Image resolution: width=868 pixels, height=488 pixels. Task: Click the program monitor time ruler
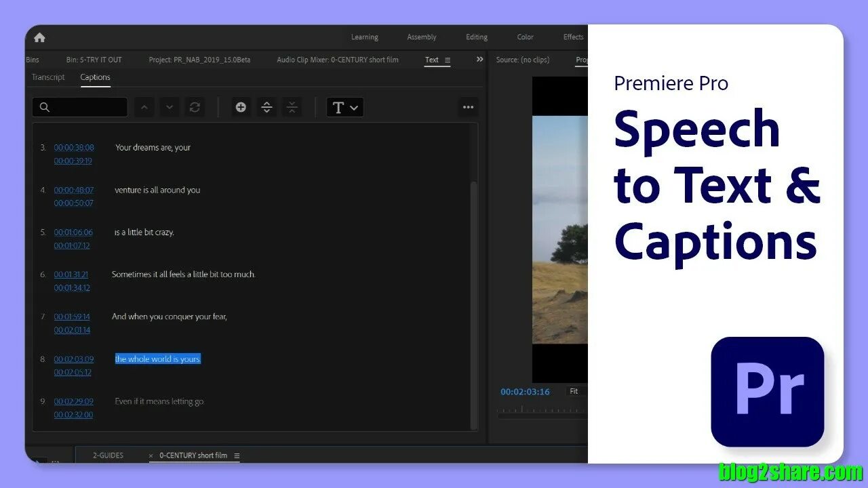pyautogui.click(x=542, y=410)
